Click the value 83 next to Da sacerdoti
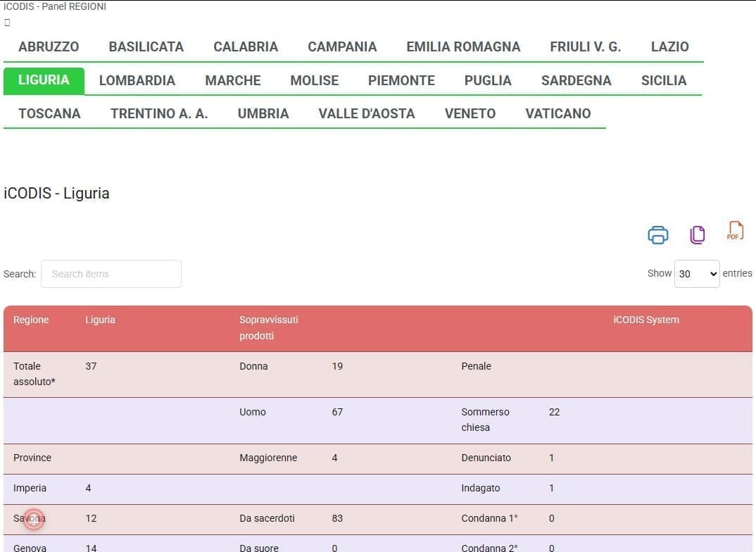Viewport: 756px width, 552px height. coord(337,519)
